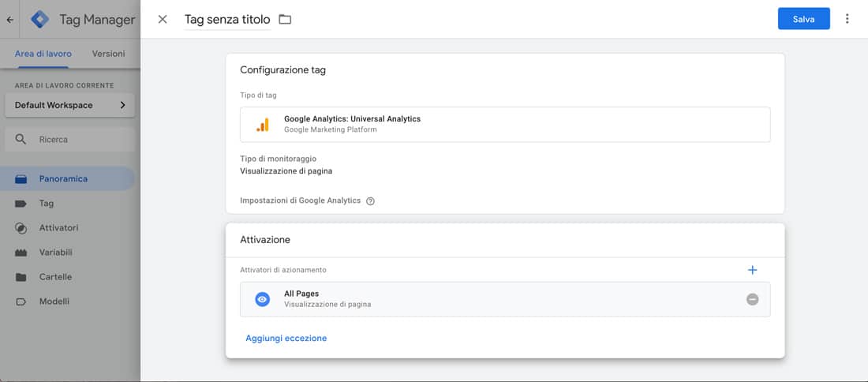Open the three-dot more options menu

point(847,19)
